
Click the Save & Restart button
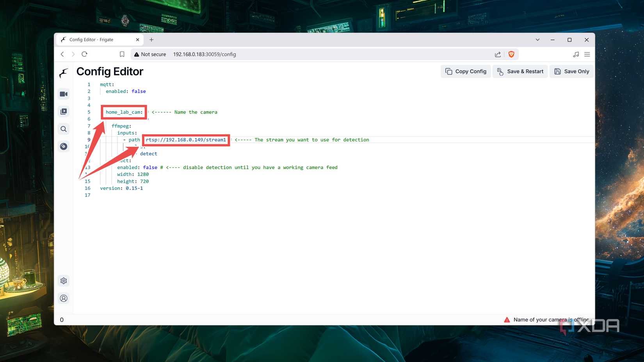520,71
